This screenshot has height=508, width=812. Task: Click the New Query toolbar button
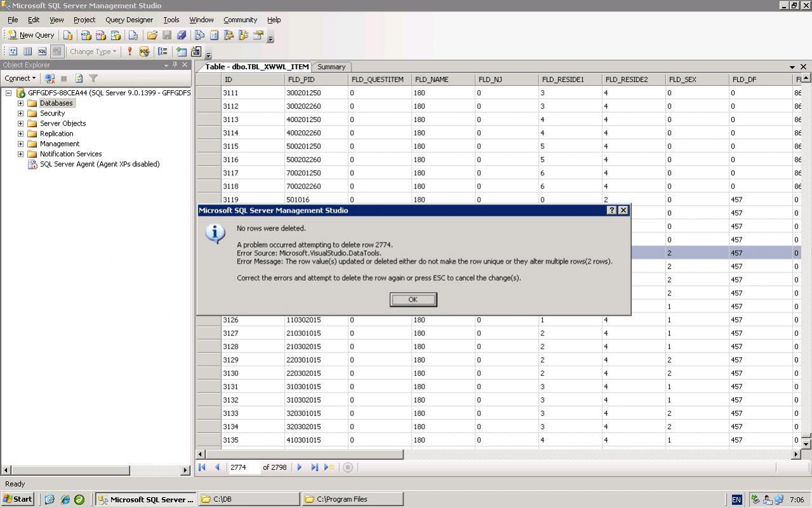(31, 36)
